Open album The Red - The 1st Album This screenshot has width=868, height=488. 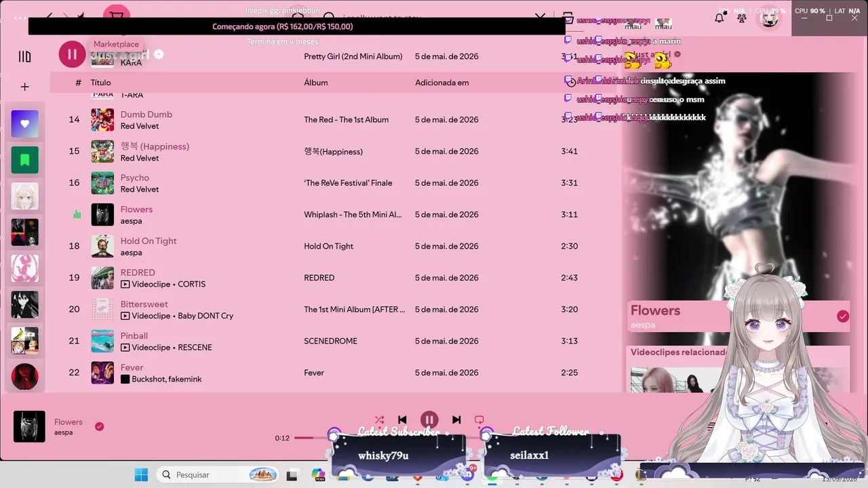coord(347,120)
